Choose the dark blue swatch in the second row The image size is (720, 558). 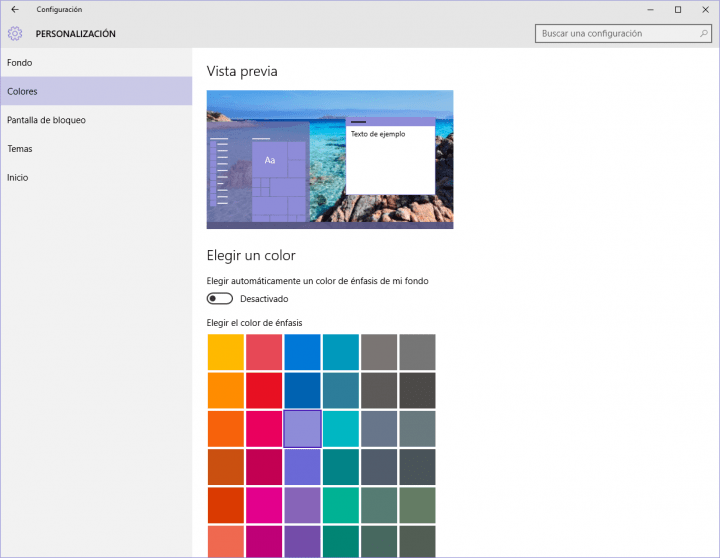pyautogui.click(x=302, y=390)
